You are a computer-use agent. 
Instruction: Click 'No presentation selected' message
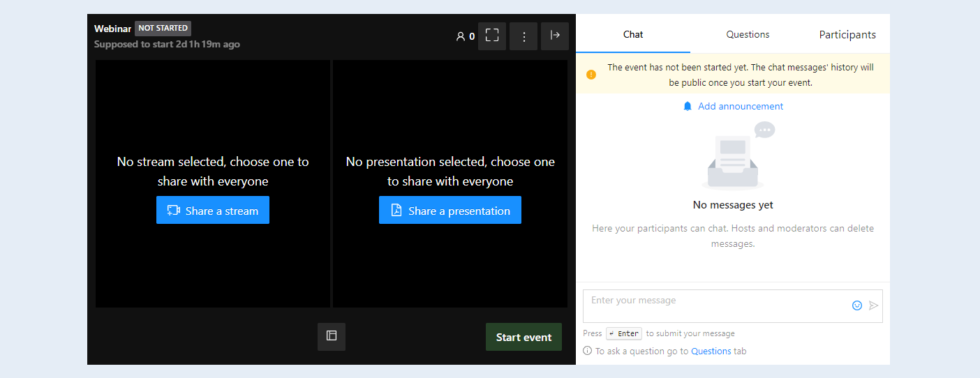[x=450, y=171]
